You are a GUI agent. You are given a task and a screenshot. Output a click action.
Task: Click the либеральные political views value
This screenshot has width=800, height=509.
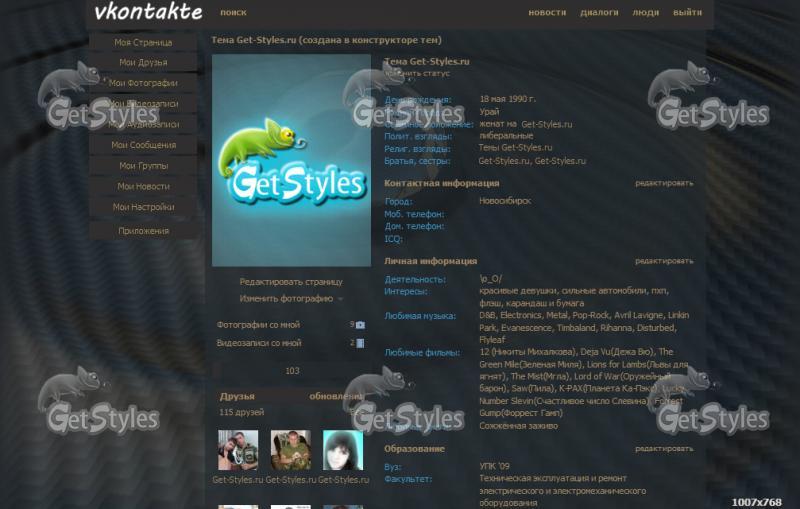[x=506, y=136]
